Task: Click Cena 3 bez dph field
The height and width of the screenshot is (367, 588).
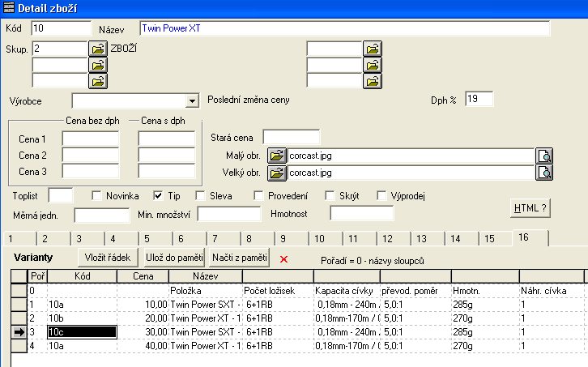Action: 91,171
